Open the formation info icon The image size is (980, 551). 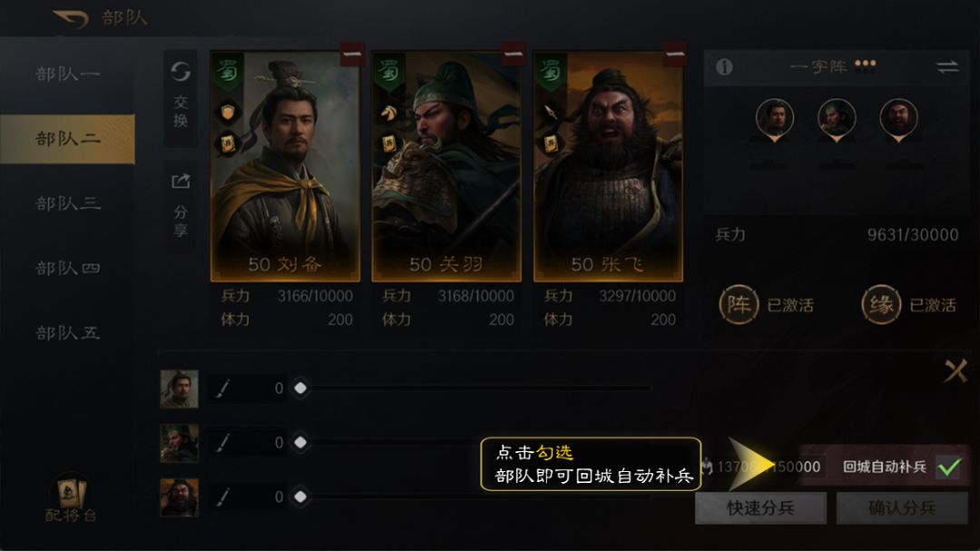[724, 67]
